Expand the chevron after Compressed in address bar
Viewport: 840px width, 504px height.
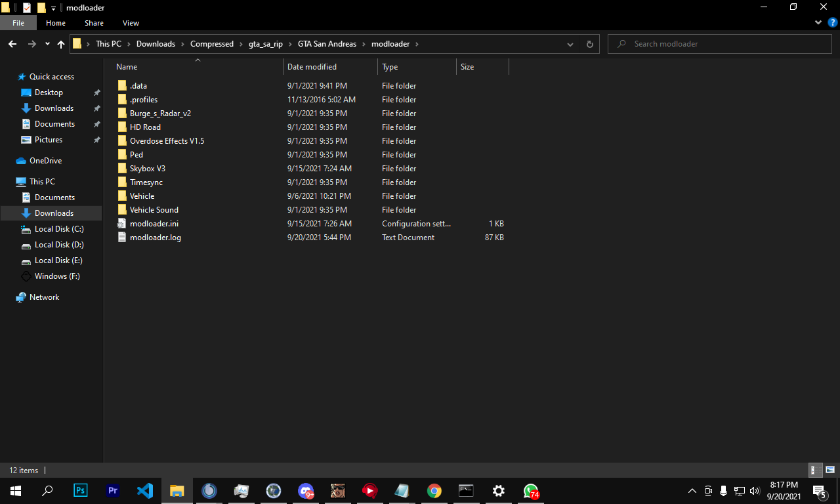(x=241, y=44)
